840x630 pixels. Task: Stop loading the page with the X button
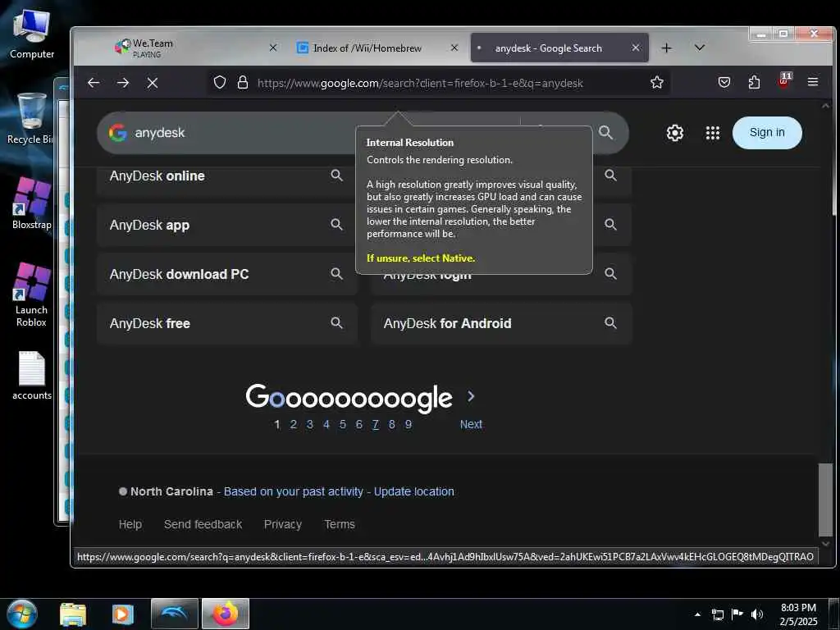coord(153,83)
